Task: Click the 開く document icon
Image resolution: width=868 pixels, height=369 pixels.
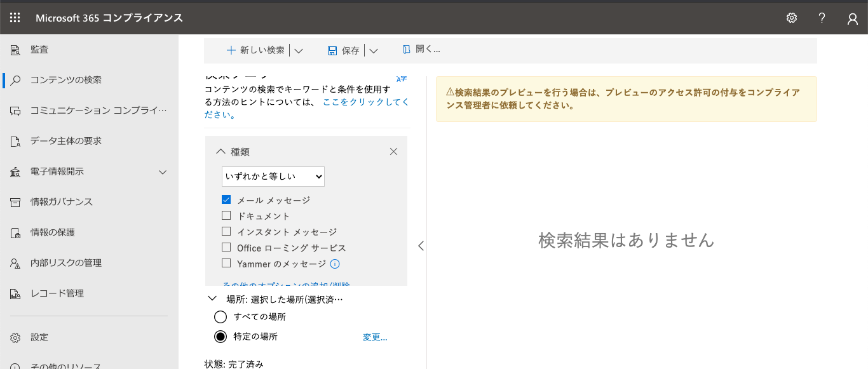Action: click(407, 49)
